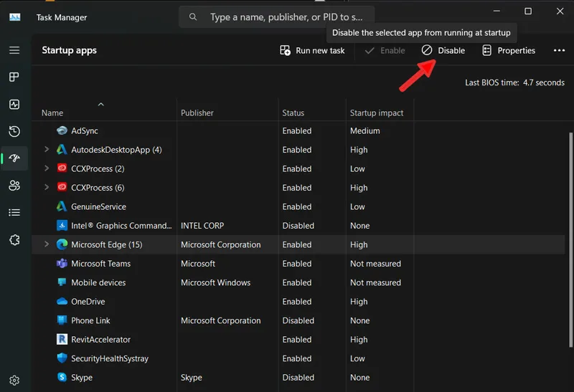Click the Task Manager app icon in the title bar
Screen dimensions: 574x392
pyautogui.click(x=14, y=17)
